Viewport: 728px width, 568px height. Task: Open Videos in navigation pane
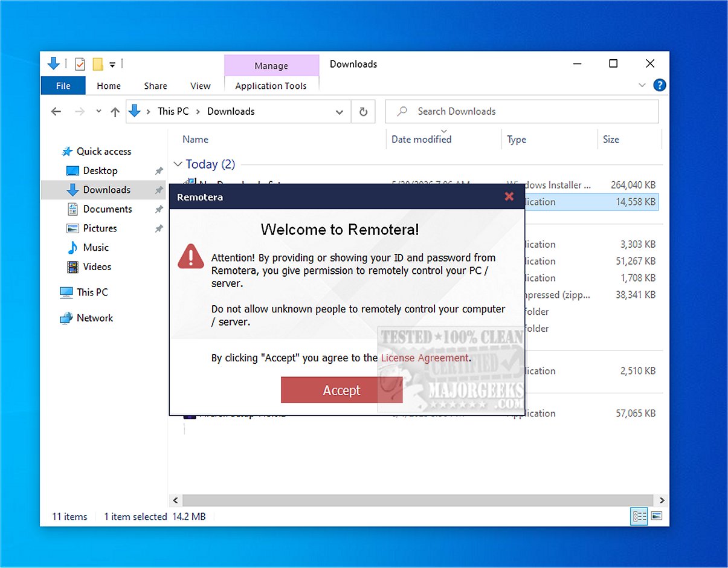pyautogui.click(x=97, y=267)
